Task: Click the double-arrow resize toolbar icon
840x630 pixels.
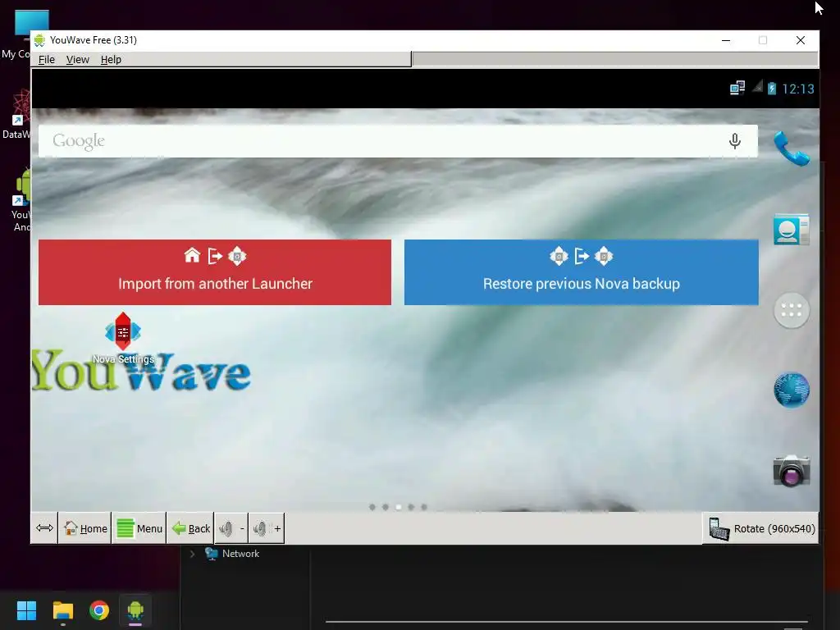Action: [44, 529]
